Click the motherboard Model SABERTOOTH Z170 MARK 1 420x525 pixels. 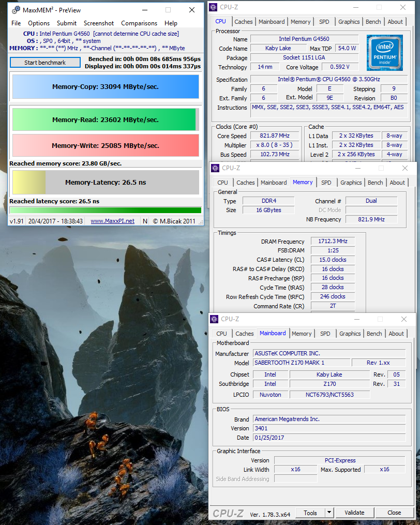coord(302,363)
